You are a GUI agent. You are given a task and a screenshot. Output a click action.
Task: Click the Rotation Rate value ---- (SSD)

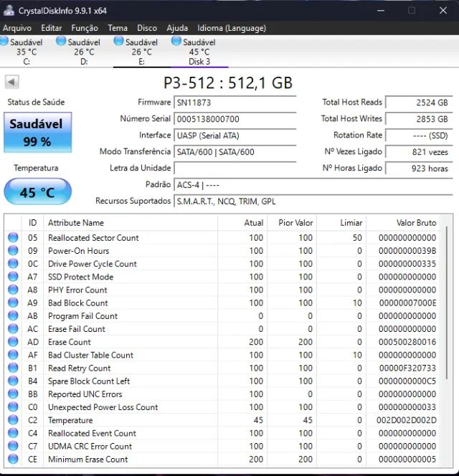click(x=419, y=135)
